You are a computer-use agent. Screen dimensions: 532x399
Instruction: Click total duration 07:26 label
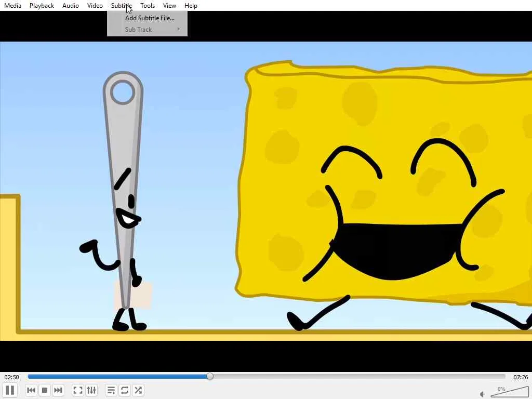[x=521, y=377]
